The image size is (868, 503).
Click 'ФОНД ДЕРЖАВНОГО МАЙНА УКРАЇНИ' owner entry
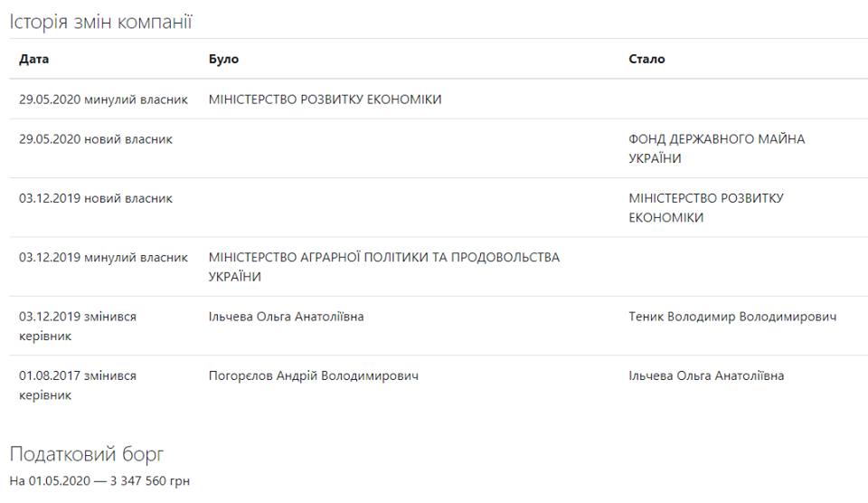point(716,148)
